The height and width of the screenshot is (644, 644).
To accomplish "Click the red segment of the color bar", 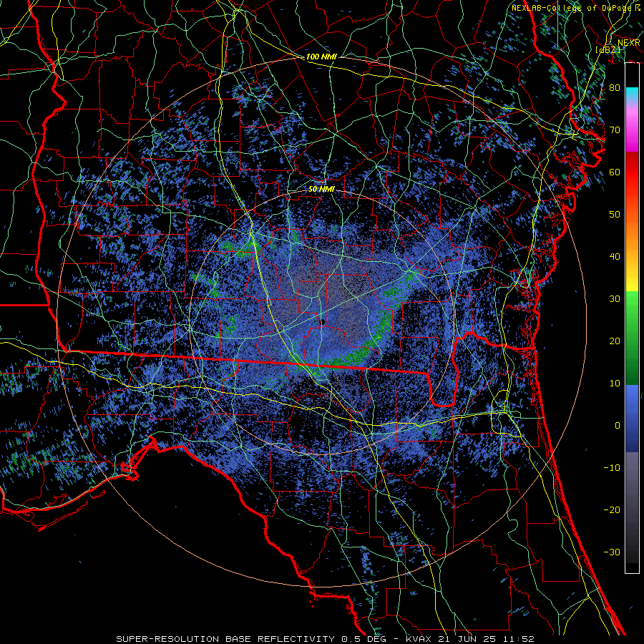I will [632, 172].
